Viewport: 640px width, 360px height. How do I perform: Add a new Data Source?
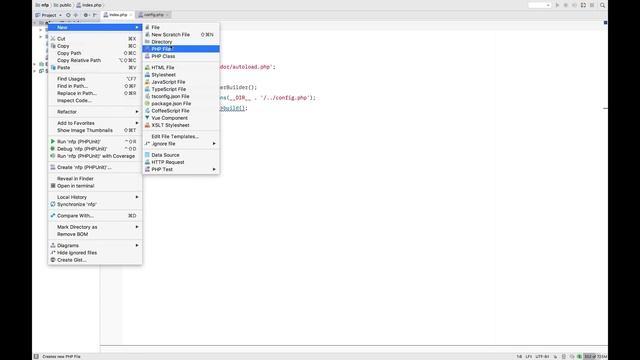(181, 155)
